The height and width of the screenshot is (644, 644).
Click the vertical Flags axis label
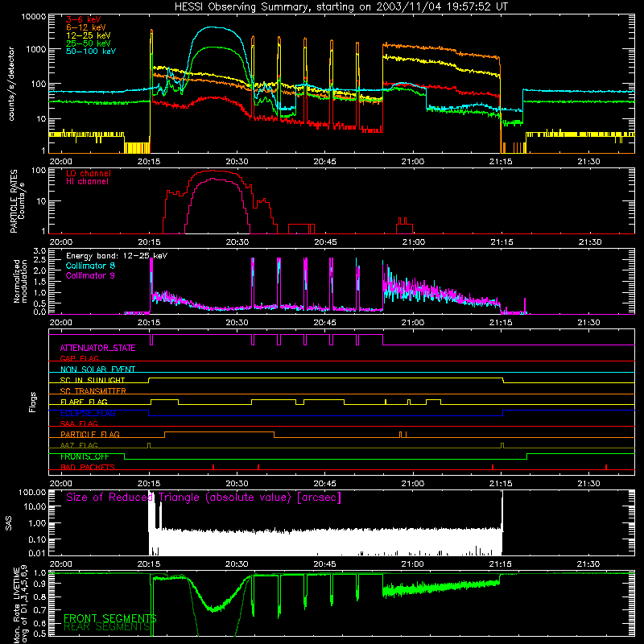[32, 402]
